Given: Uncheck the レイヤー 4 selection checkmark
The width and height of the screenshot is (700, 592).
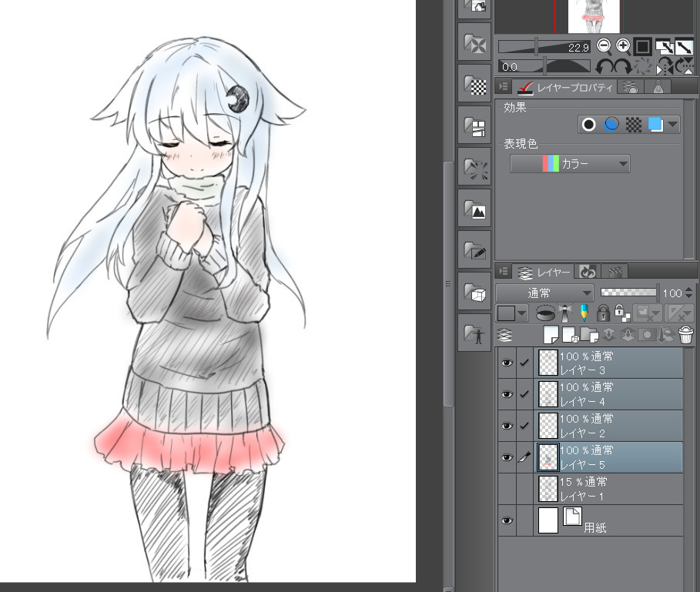Looking at the screenshot, I should point(524,394).
